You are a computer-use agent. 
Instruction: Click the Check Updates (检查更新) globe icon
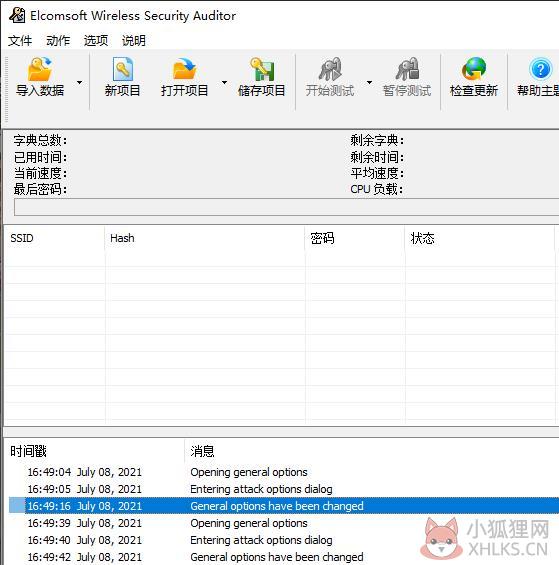[474, 69]
